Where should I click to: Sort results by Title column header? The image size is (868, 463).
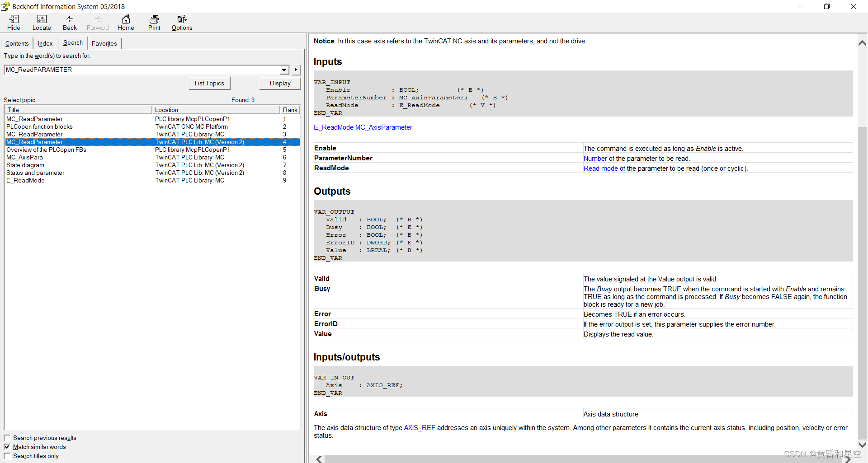tap(78, 110)
